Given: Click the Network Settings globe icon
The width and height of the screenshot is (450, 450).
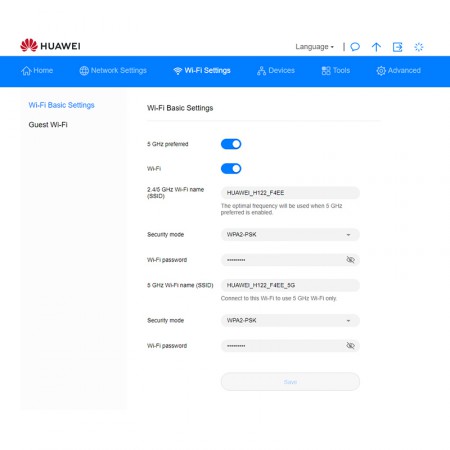Looking at the screenshot, I should point(84,71).
